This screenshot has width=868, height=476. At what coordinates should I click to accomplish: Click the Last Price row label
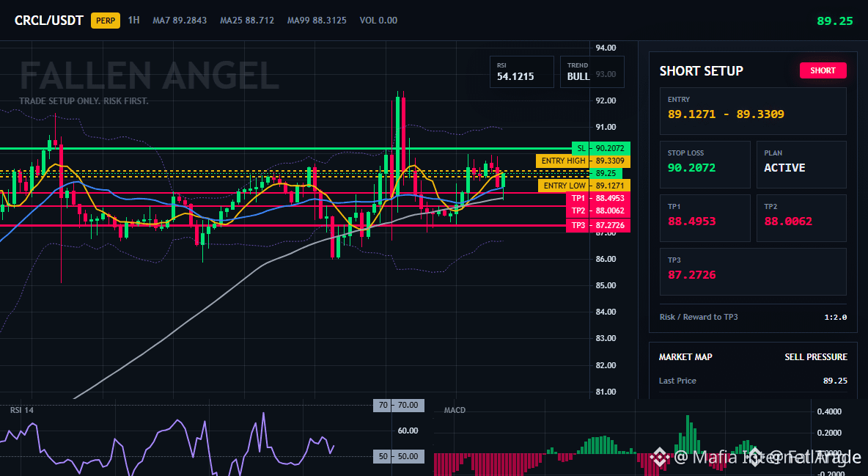pos(677,381)
